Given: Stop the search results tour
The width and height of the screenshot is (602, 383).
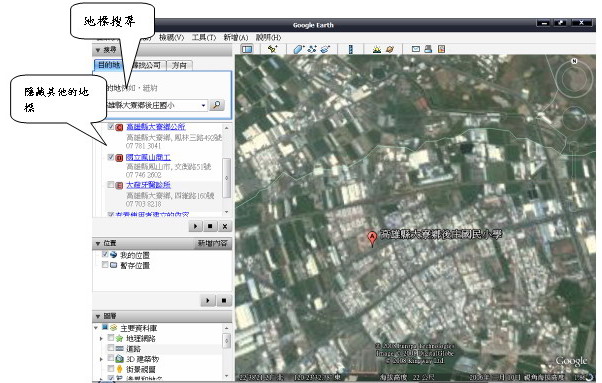Looking at the screenshot, I should (x=210, y=226).
